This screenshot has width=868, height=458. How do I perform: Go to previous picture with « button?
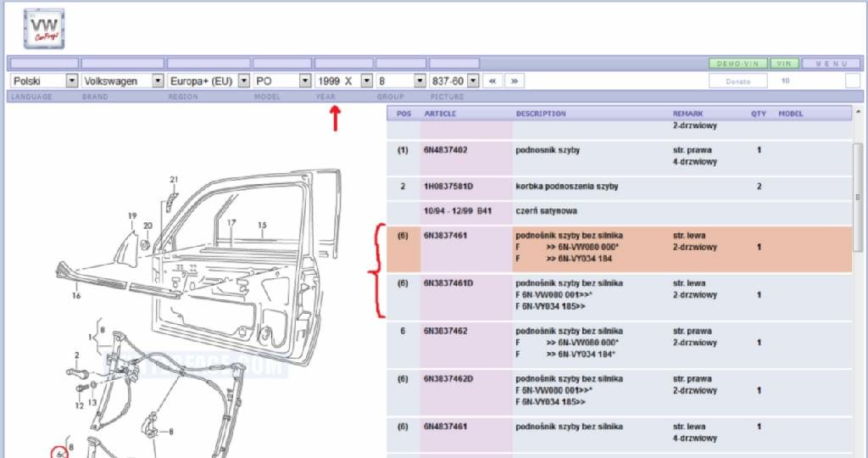pos(492,81)
